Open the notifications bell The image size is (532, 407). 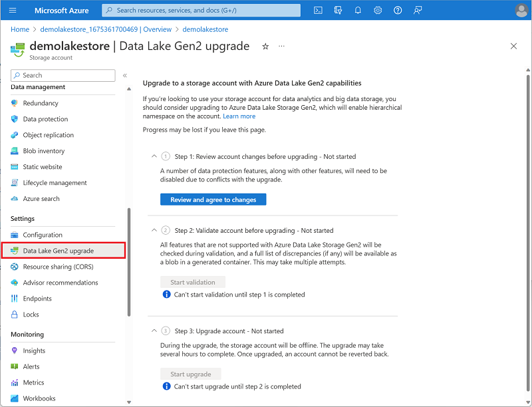tap(358, 10)
